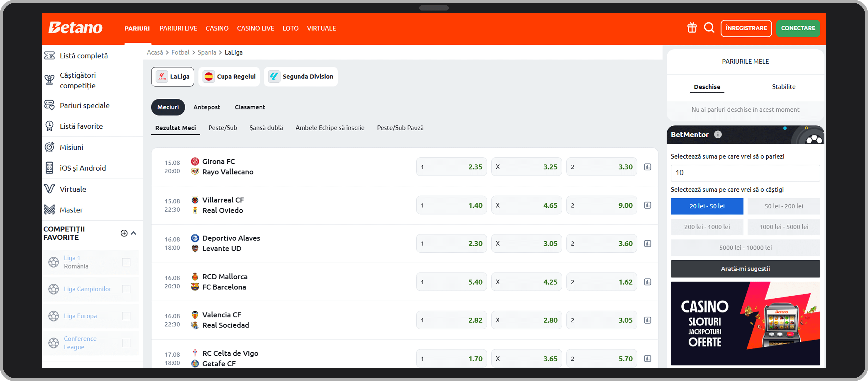This screenshot has height=381, width=868.
Task: Open the search magnifier icon
Action: tap(709, 28)
